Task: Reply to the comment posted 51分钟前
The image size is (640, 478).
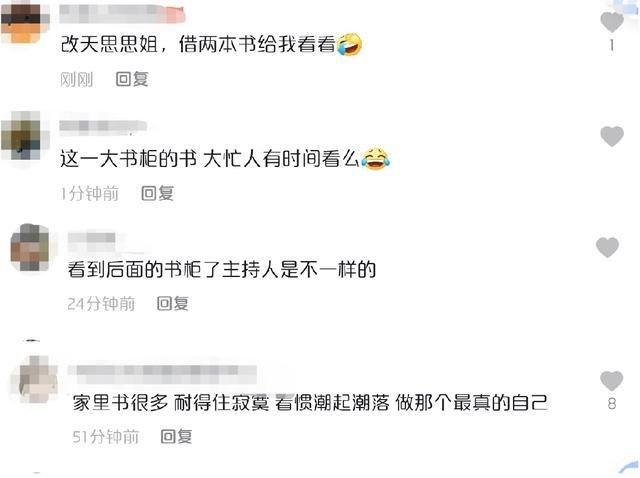Action: coord(176,436)
